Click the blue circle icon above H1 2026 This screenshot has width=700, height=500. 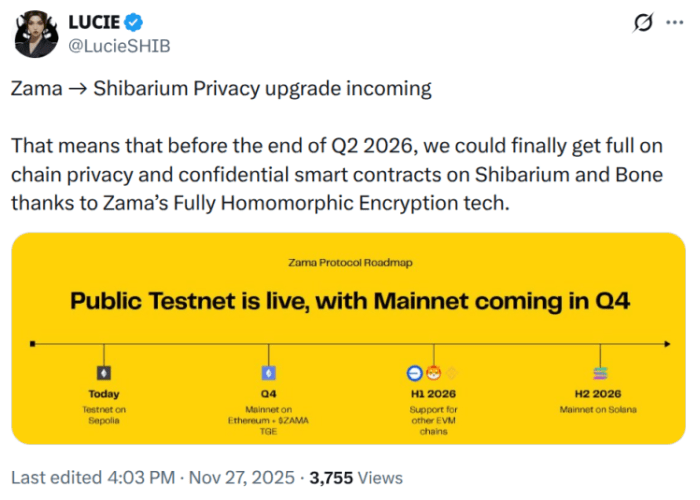[x=416, y=373]
